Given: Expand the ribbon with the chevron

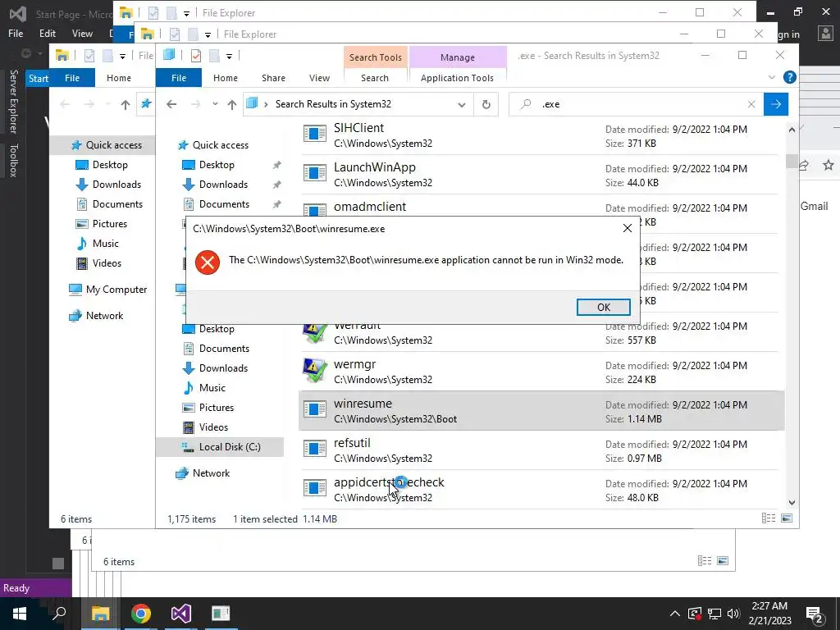Looking at the screenshot, I should point(771,77).
